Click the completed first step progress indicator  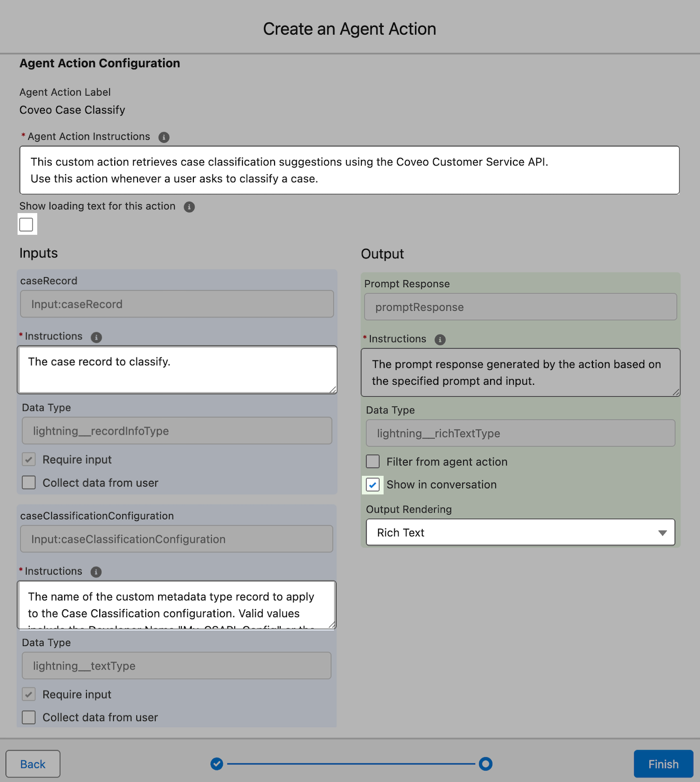click(217, 764)
